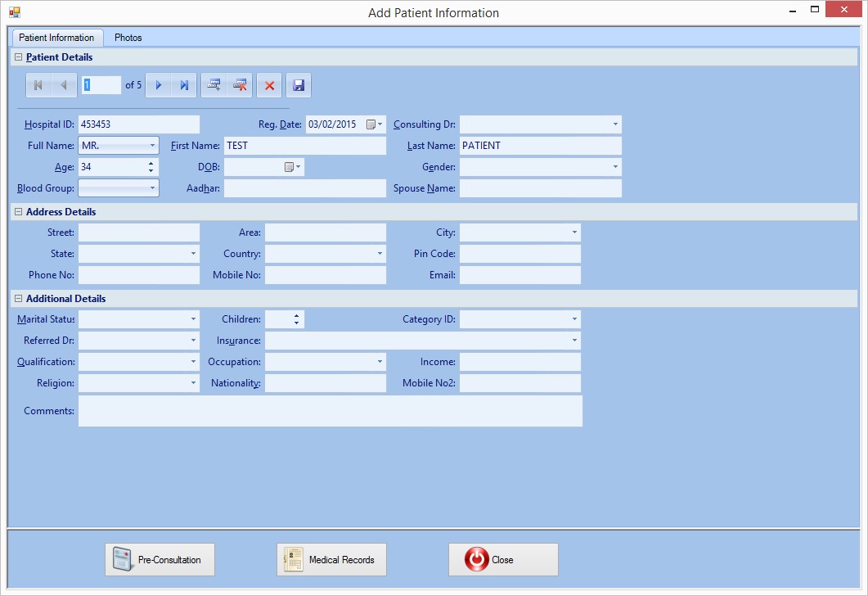Save the patient record with disk icon

299,85
